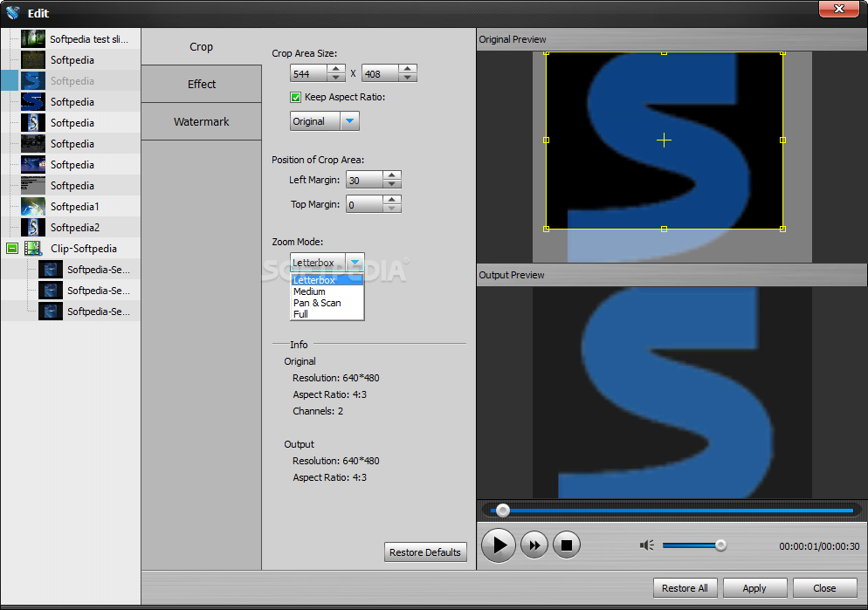Choose Medium in zoom mode list
Image resolution: width=868 pixels, height=610 pixels.
point(327,291)
